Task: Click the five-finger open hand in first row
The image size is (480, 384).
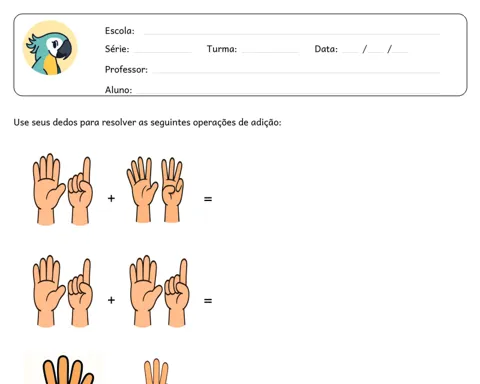Action: pyautogui.click(x=49, y=189)
